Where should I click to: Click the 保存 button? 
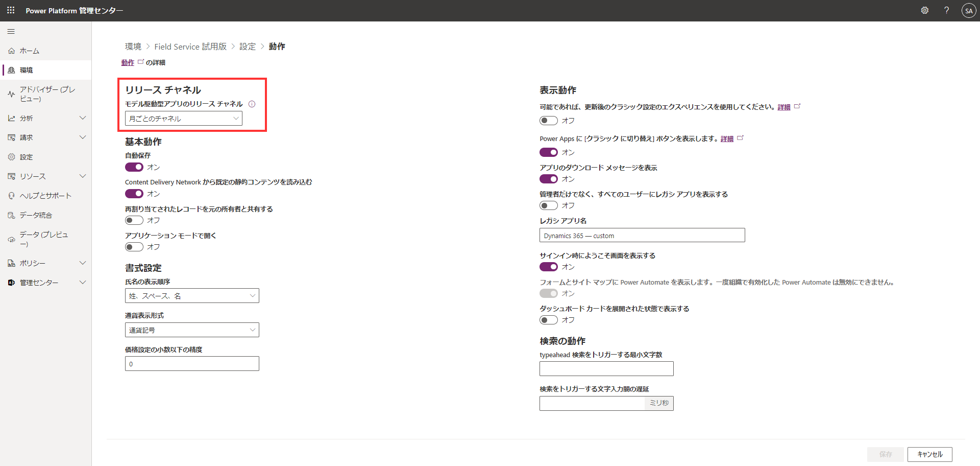886,454
